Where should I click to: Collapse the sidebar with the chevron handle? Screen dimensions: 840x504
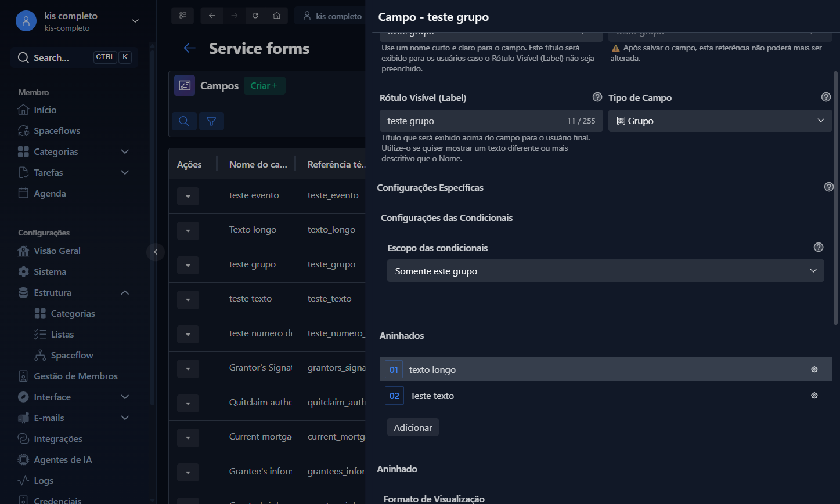click(x=156, y=252)
